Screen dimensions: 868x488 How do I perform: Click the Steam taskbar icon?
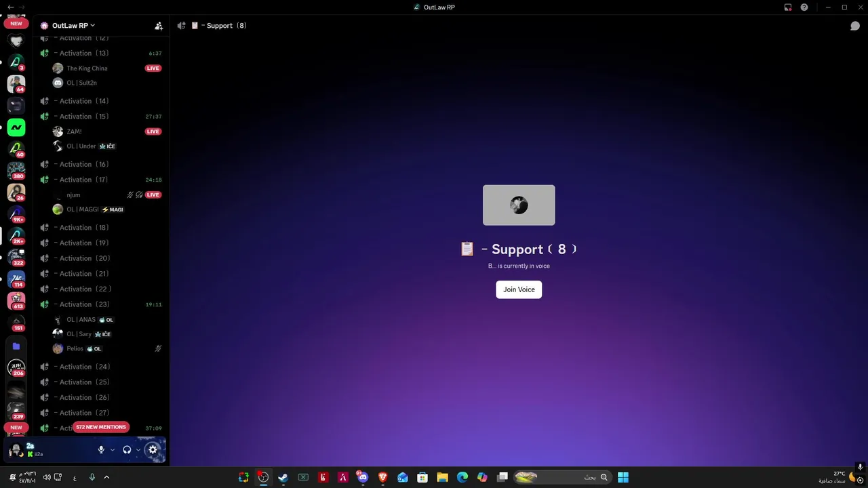(283, 477)
